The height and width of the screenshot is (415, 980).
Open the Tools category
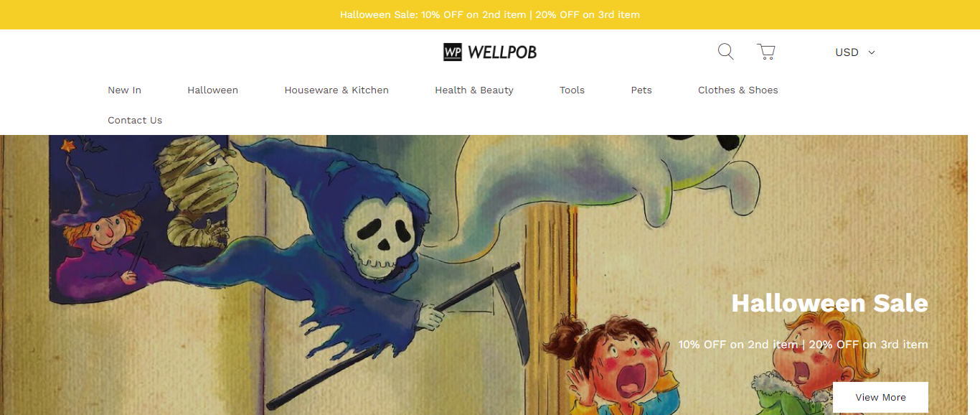click(572, 90)
